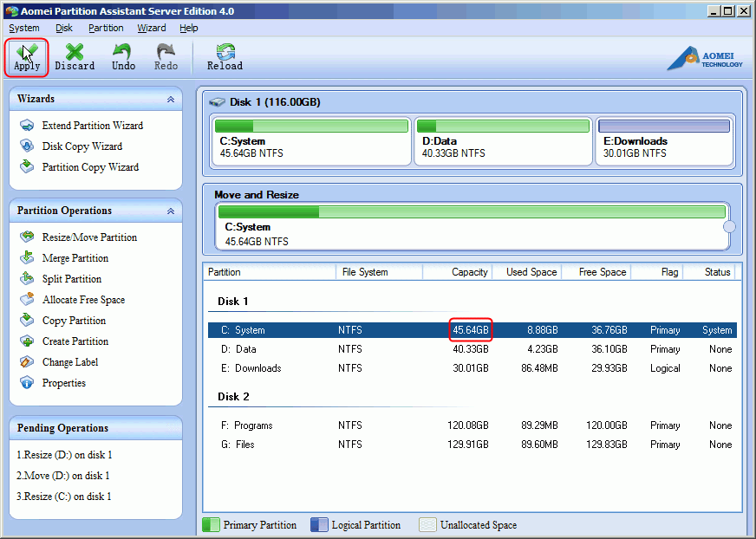
Task: Open Allocate Free Space operation
Action: tap(83, 300)
